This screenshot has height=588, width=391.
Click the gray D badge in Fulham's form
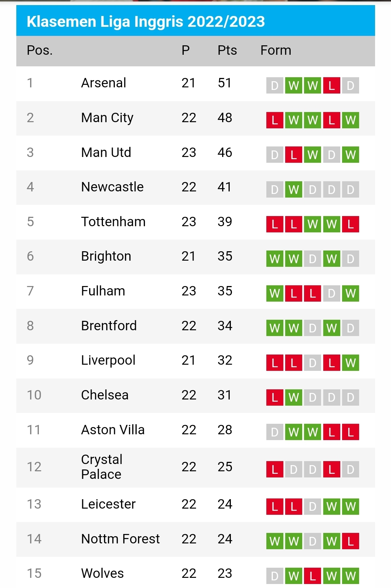click(331, 293)
